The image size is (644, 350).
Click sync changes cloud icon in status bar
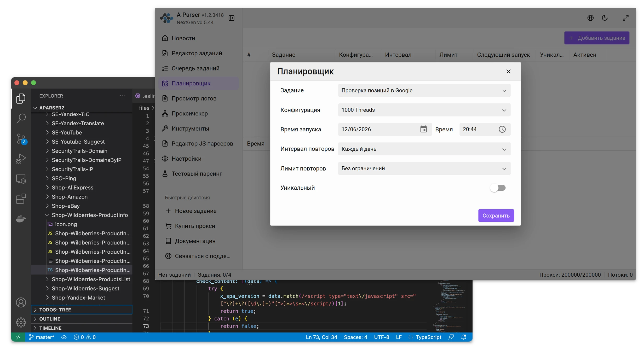tap(64, 337)
